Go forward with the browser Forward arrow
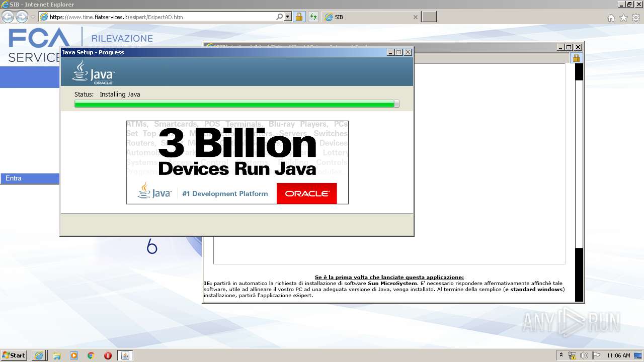This screenshot has height=362, width=644. pos(22,17)
